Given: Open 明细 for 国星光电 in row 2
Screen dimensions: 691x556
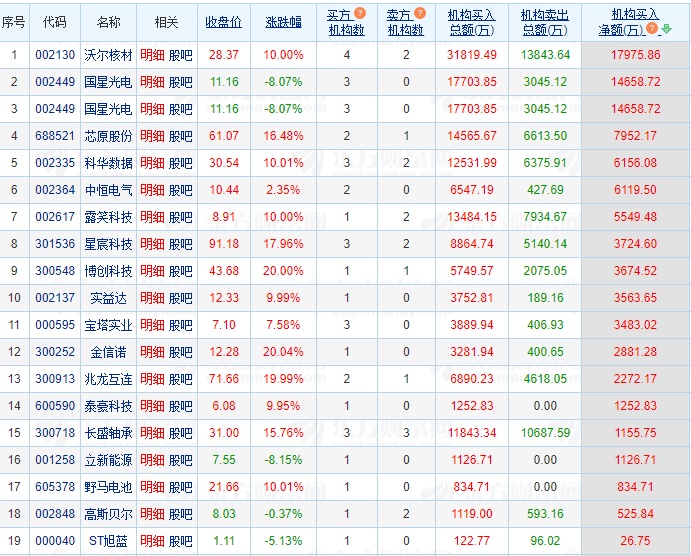Looking at the screenshot, I should pyautogui.click(x=152, y=82).
